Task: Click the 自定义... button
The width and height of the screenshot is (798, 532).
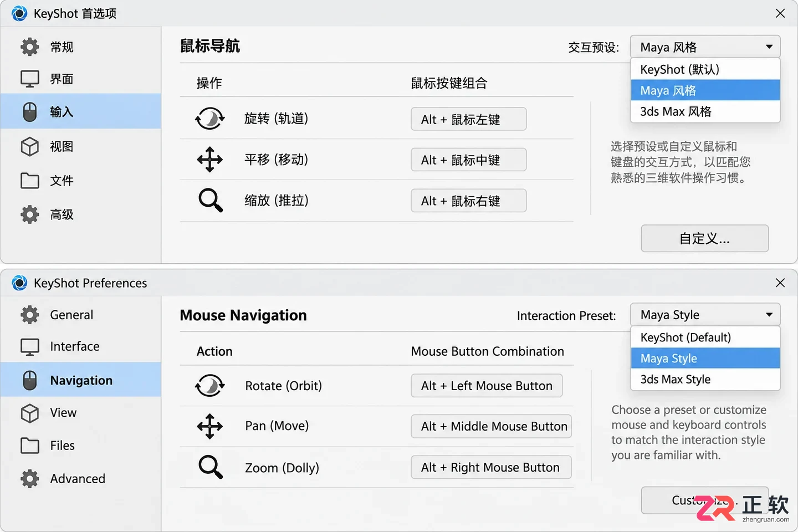Action: click(x=705, y=238)
